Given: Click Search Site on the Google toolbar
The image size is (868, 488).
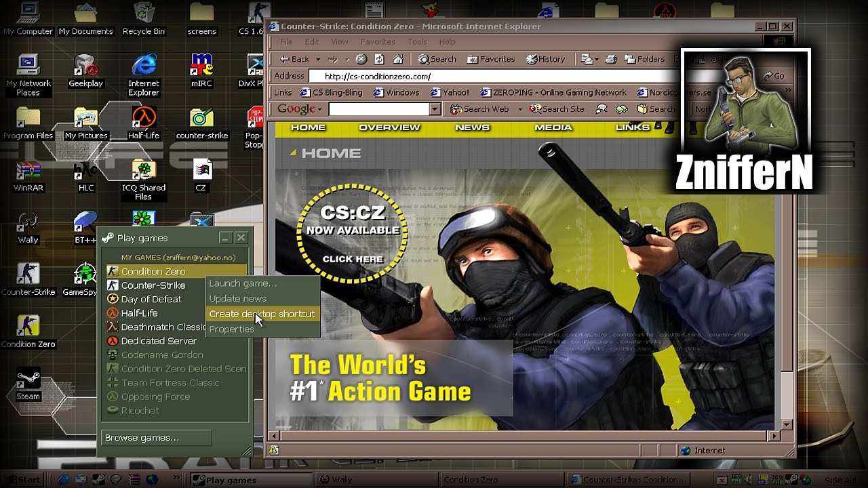Looking at the screenshot, I should [557, 109].
